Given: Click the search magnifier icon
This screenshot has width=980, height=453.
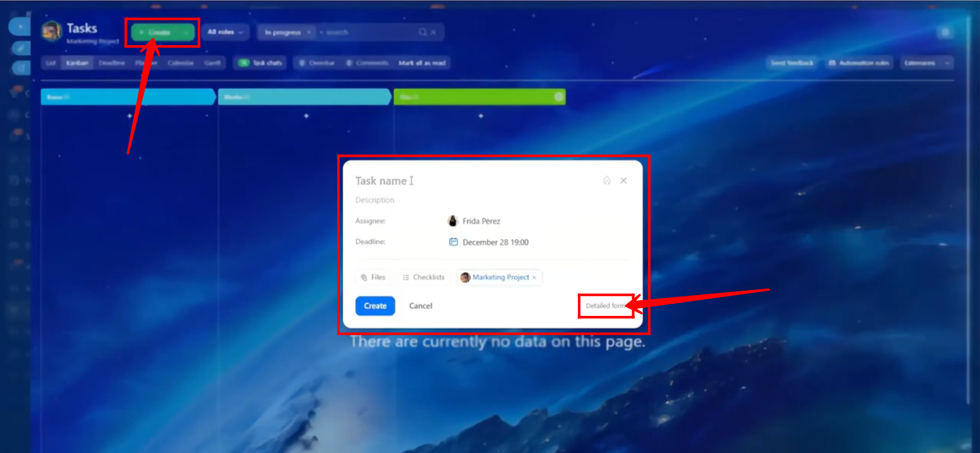Looking at the screenshot, I should click(x=422, y=32).
